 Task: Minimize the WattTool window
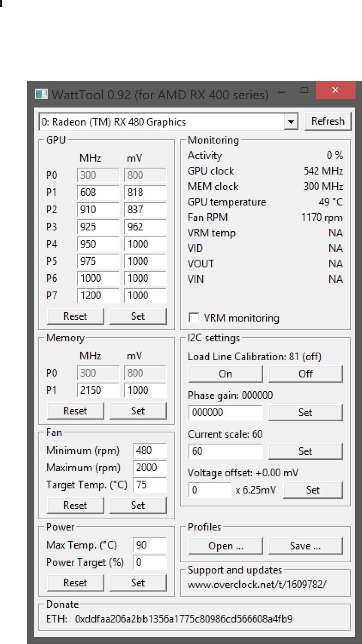(282, 91)
